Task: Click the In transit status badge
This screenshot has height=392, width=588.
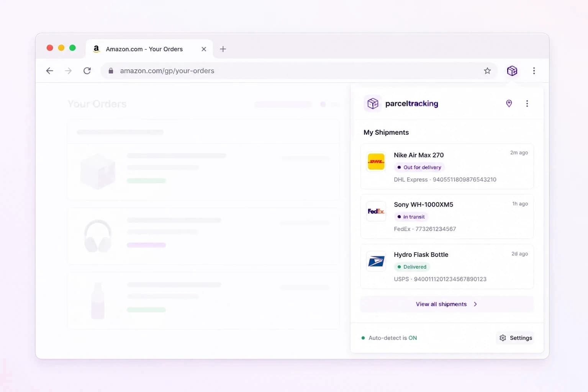Action: [x=411, y=217]
